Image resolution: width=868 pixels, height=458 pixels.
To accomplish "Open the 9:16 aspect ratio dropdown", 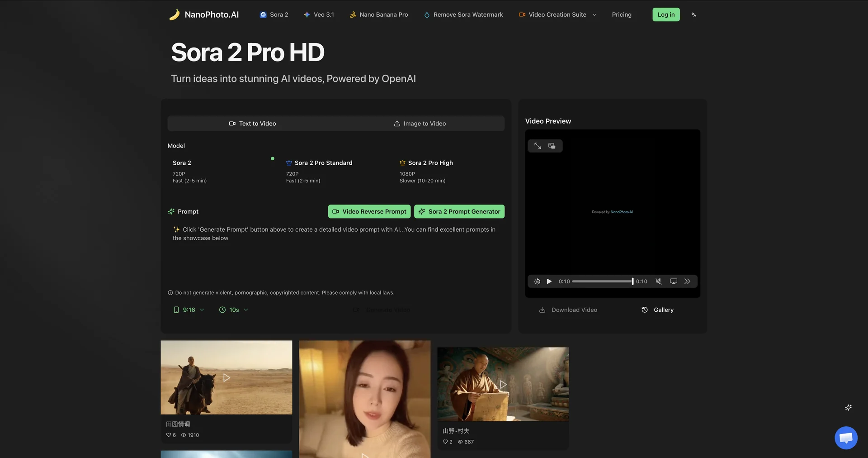I will tap(189, 310).
